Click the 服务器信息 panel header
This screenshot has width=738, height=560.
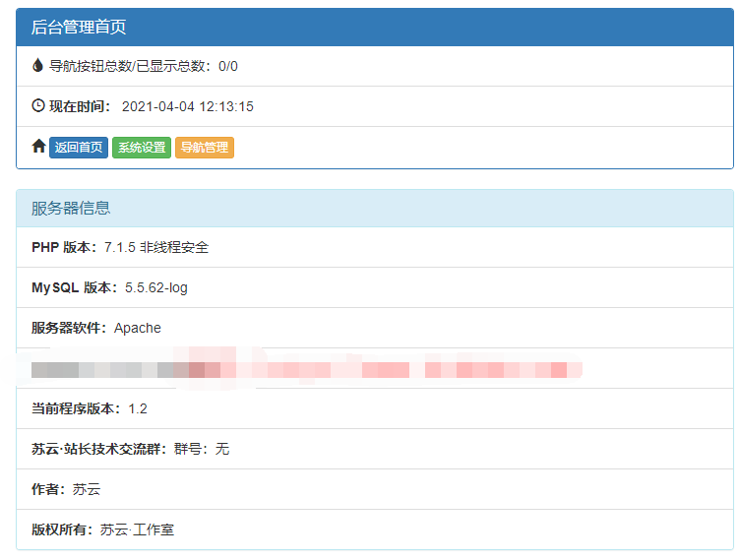pyautogui.click(x=71, y=208)
